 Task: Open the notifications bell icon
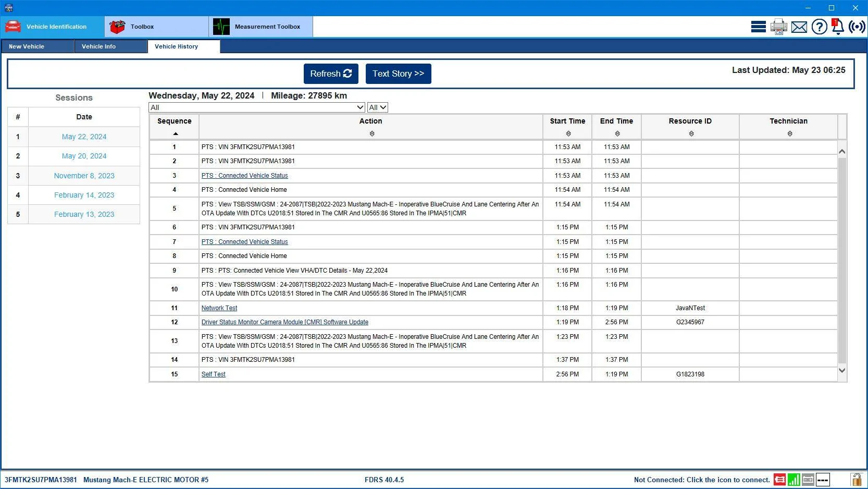pyautogui.click(x=837, y=27)
